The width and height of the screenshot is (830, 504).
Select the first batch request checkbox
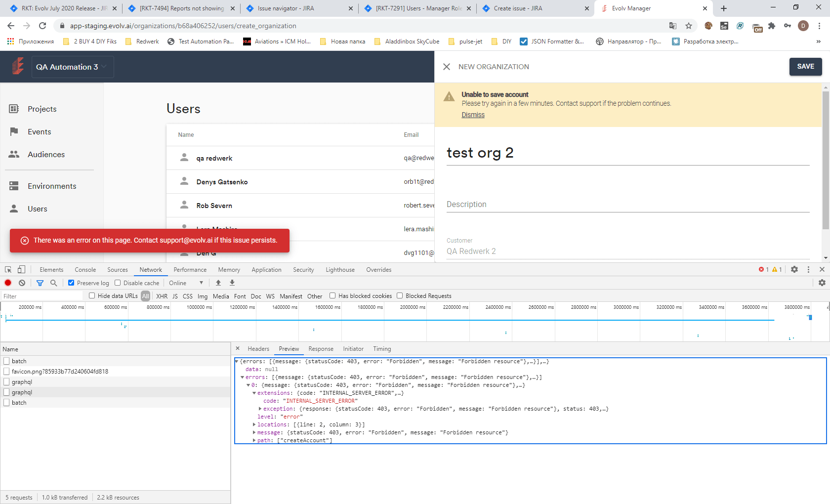pyautogui.click(x=6, y=361)
